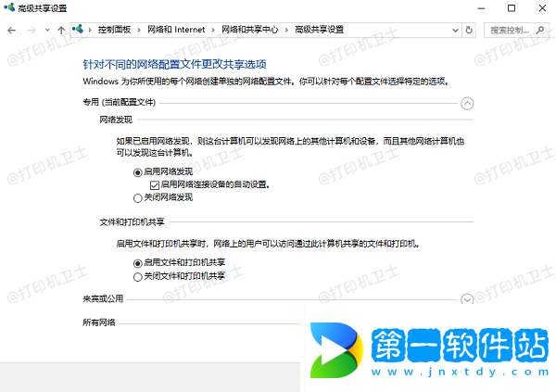The height and width of the screenshot is (392, 556).
Task: Select 控制面板 in the breadcrumb
Action: pyautogui.click(x=114, y=30)
